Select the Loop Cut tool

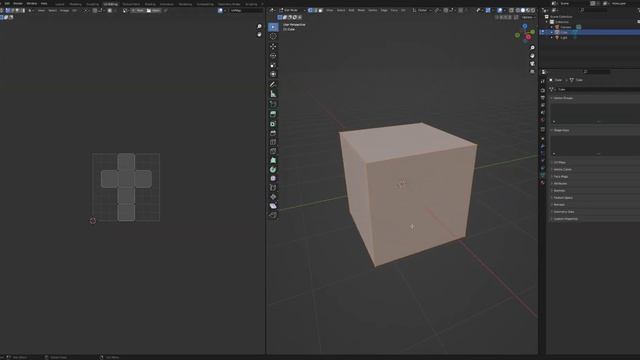(273, 142)
